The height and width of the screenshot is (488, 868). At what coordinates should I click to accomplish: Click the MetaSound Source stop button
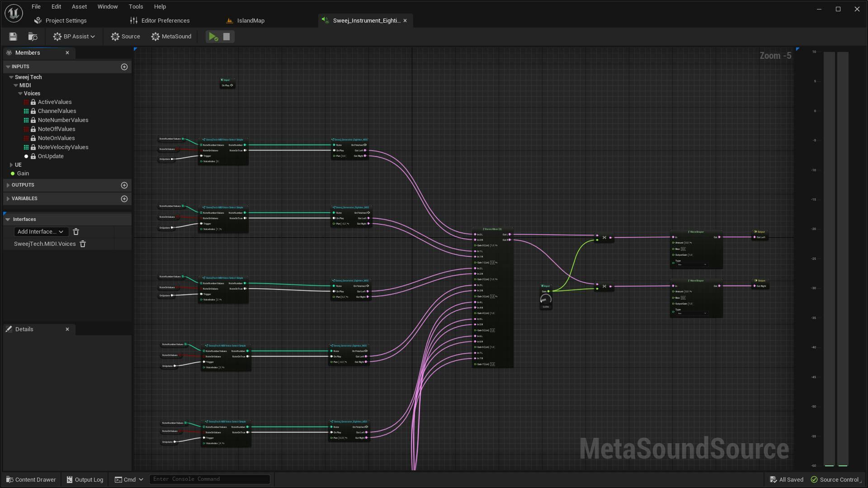(x=226, y=36)
